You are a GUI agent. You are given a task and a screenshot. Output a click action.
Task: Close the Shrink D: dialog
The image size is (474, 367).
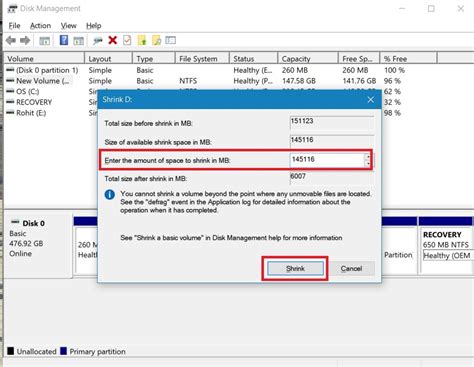coord(370,100)
